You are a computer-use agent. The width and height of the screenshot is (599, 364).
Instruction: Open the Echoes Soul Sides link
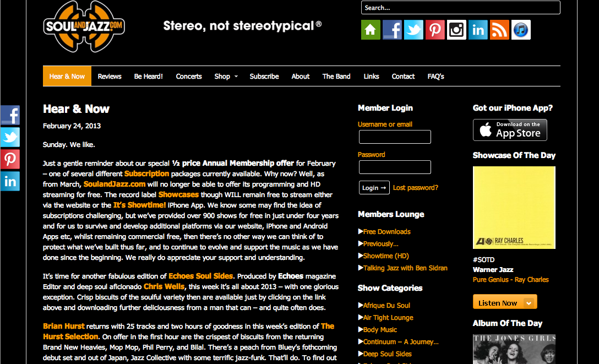200,276
